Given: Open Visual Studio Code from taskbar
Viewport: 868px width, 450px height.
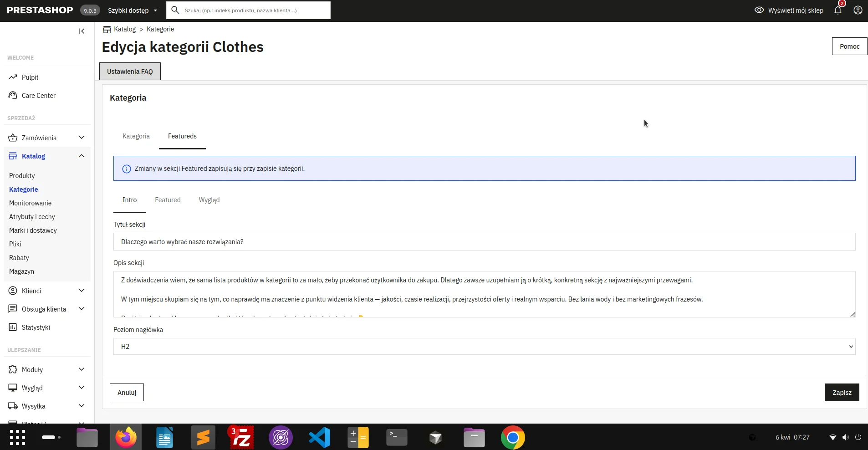Looking at the screenshot, I should [x=319, y=437].
